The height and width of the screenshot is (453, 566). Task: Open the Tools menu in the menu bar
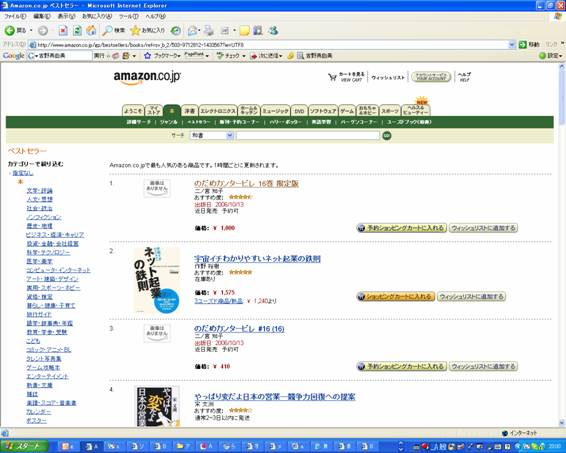[x=128, y=16]
